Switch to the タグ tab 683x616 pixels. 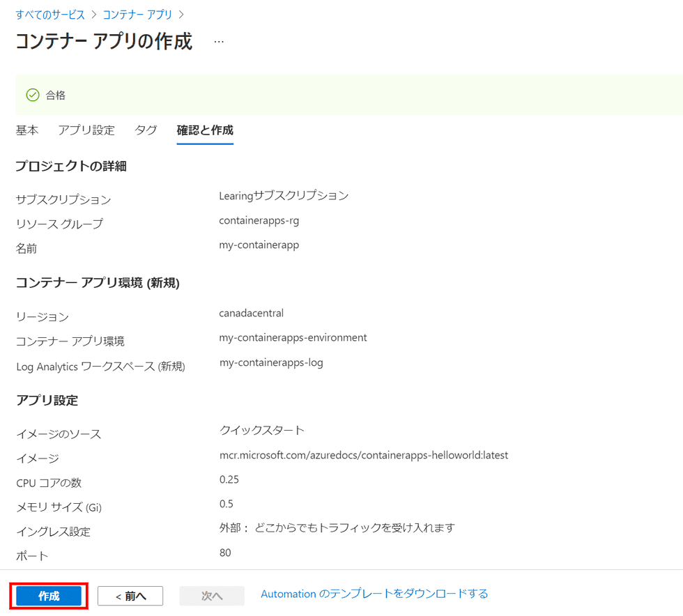(146, 130)
